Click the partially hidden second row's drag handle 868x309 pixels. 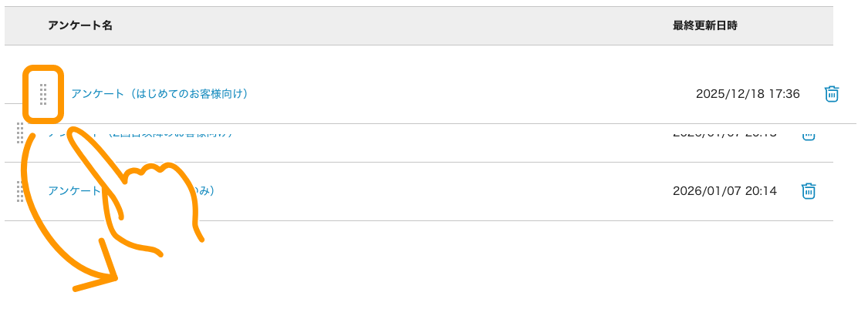[x=20, y=133]
